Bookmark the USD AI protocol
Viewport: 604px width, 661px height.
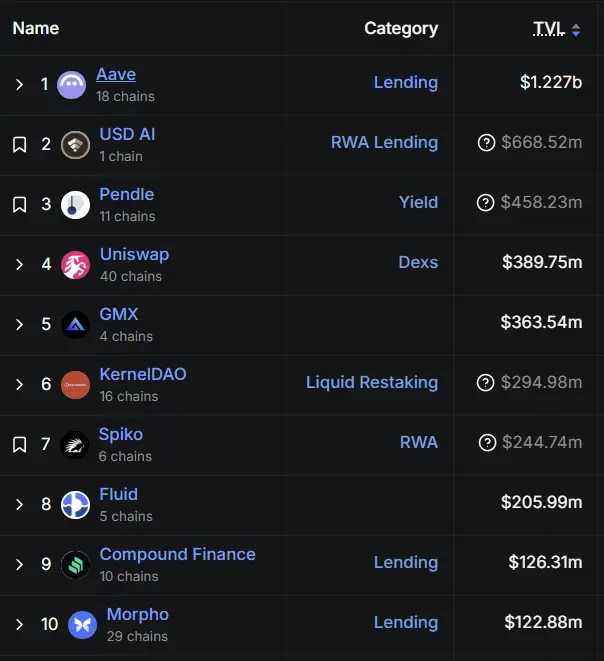click(x=19, y=145)
